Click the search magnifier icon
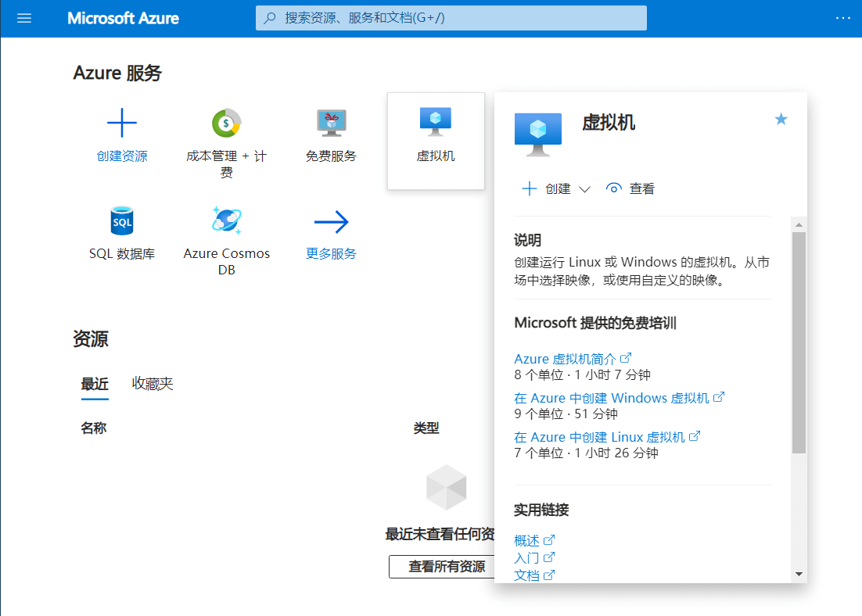862x616 pixels. 269,18
